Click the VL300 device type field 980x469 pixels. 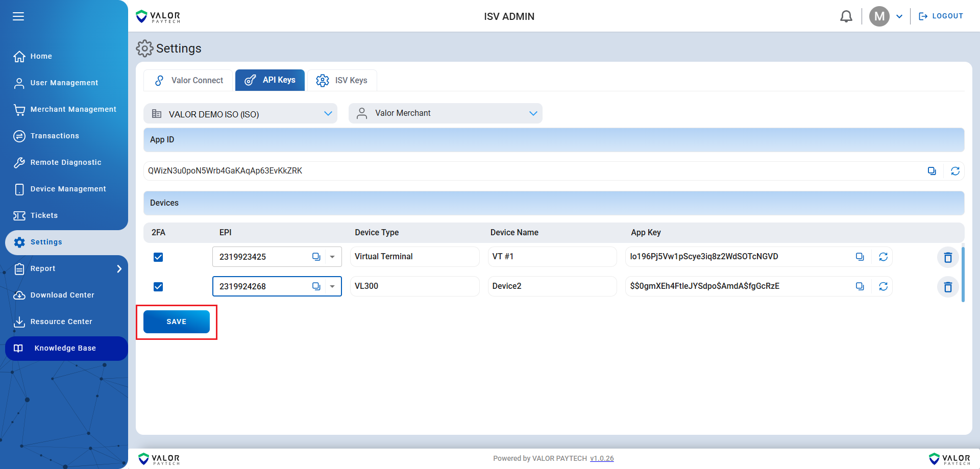click(x=414, y=286)
